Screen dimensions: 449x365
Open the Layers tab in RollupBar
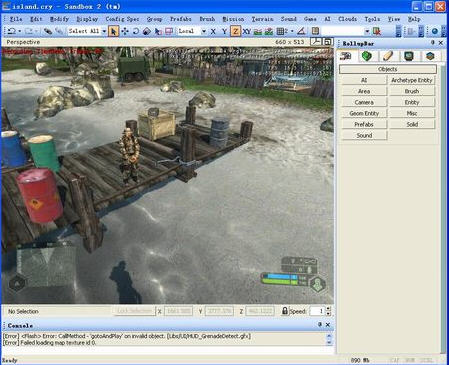(x=430, y=56)
